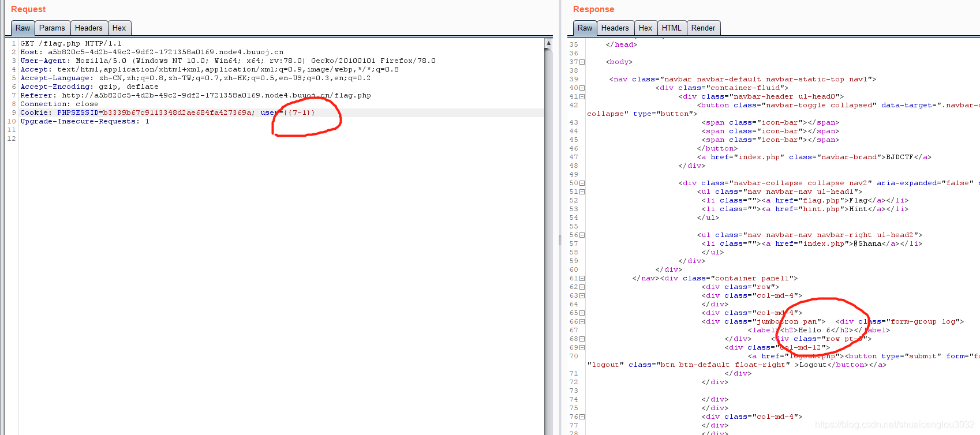The image size is (980, 435).
Task: Collapse the col-md-4 fold on line 65
Action: click(x=582, y=313)
